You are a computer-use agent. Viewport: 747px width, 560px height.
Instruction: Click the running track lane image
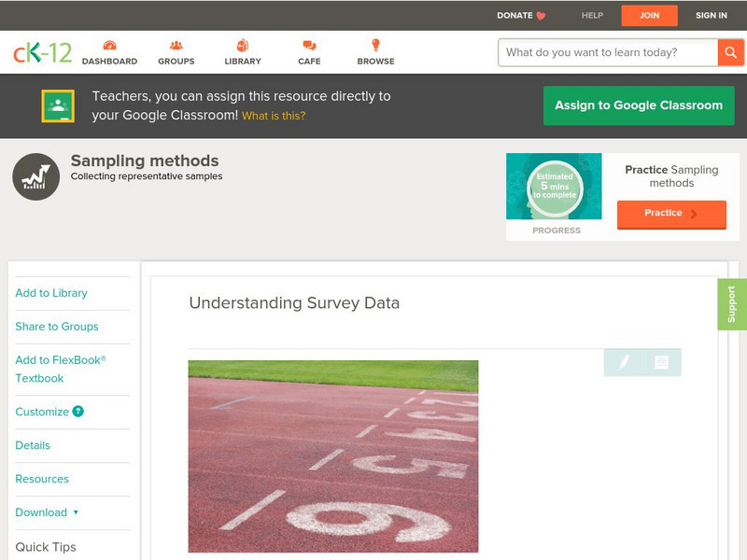333,456
